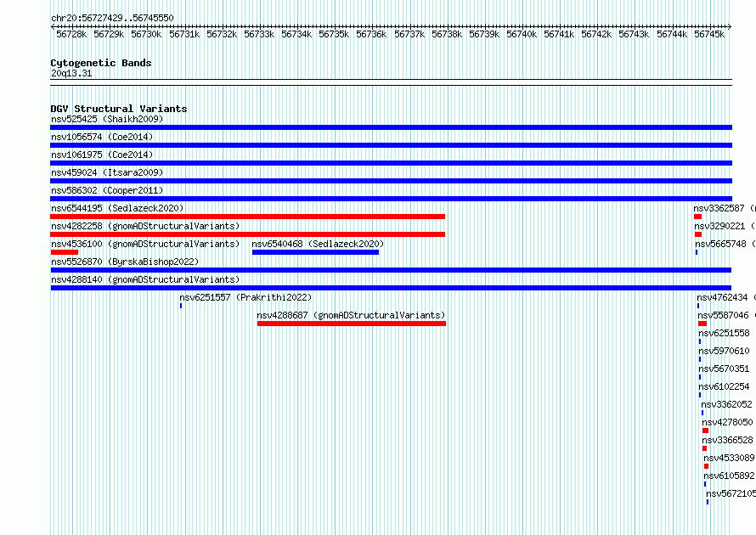Click the nsv6105892 variant label
This screenshot has height=535, width=756.
[729, 476]
